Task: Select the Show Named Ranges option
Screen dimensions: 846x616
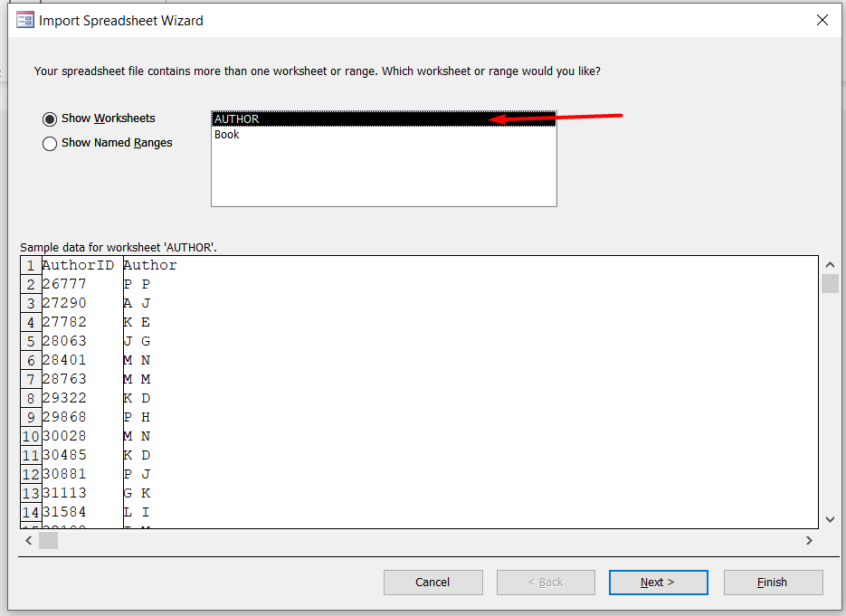Action: coord(50,143)
